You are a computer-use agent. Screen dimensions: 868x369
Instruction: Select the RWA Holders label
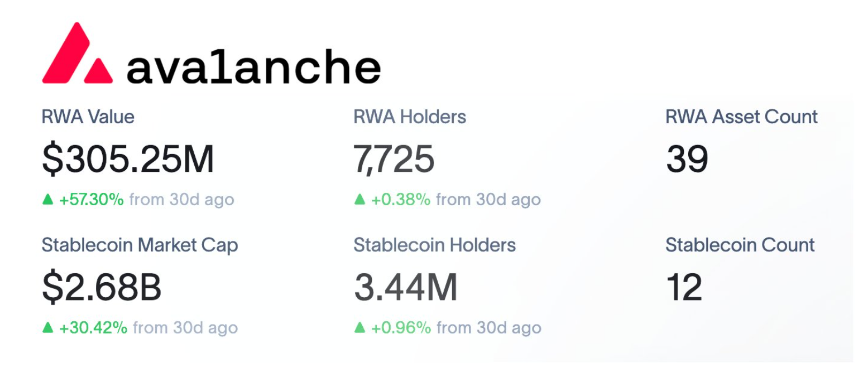pos(409,117)
